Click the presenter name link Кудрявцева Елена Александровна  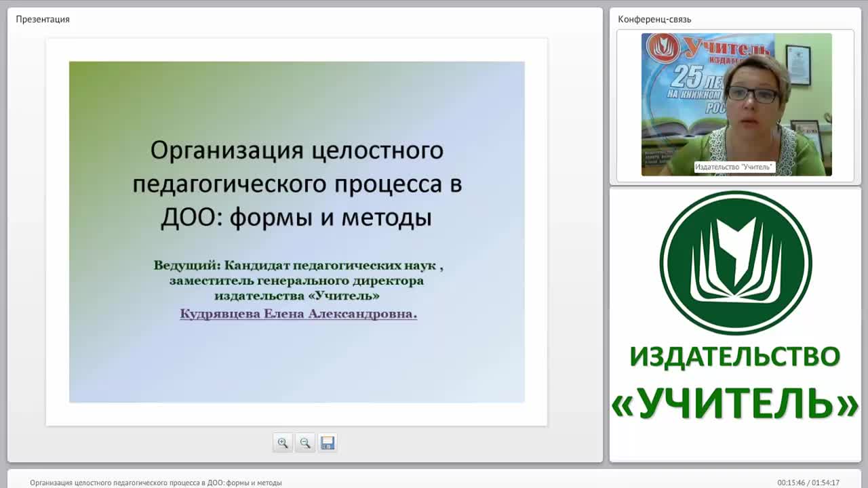coord(298,314)
